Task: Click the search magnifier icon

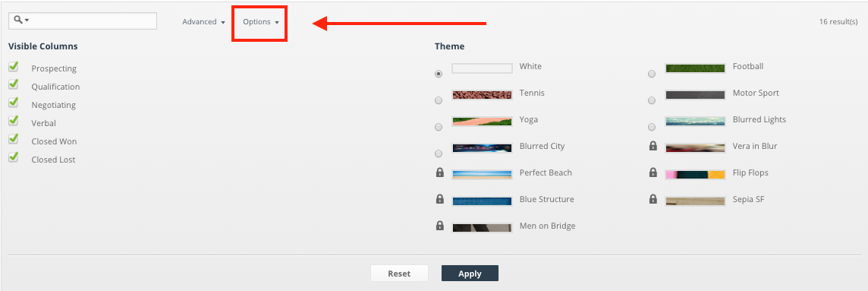Action: [x=18, y=20]
